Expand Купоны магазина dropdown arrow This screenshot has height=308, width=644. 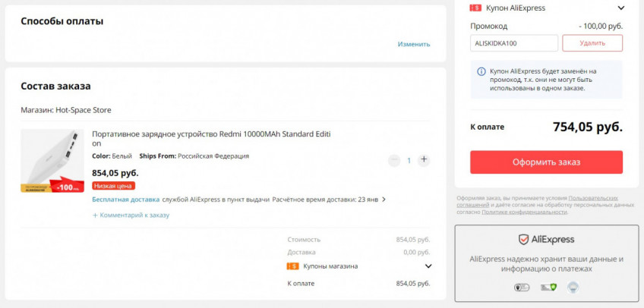click(428, 266)
